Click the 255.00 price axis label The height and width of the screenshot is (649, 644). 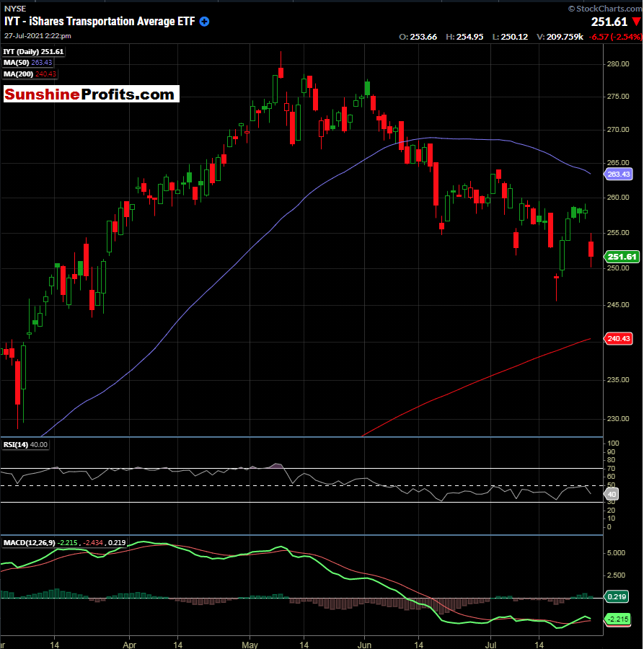pos(618,233)
